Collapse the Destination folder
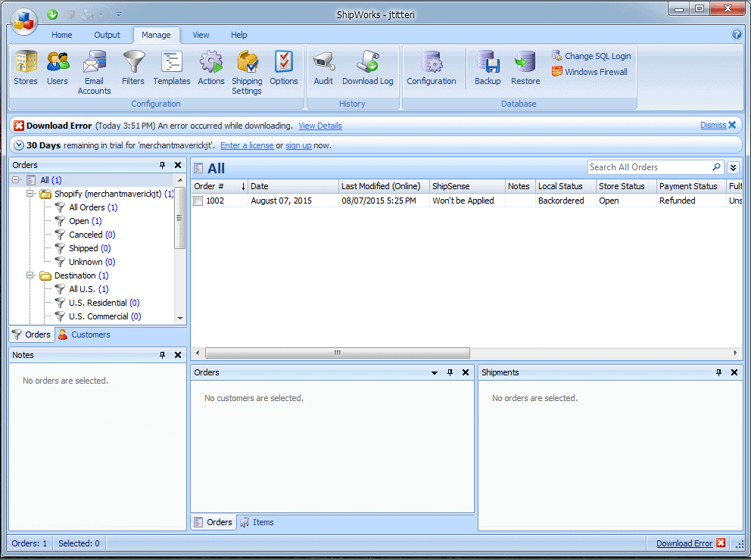The height and width of the screenshot is (560, 751). pyautogui.click(x=30, y=275)
